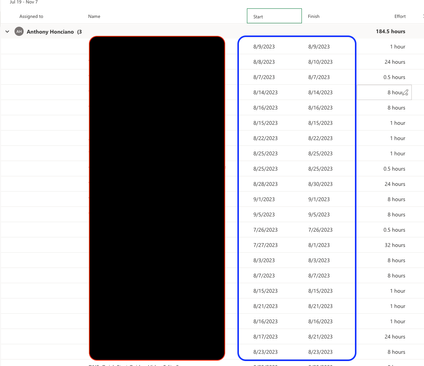Edit the 8 hours effort in the 8/14/2023 row
Screen dimensions: 424x366
point(385,92)
